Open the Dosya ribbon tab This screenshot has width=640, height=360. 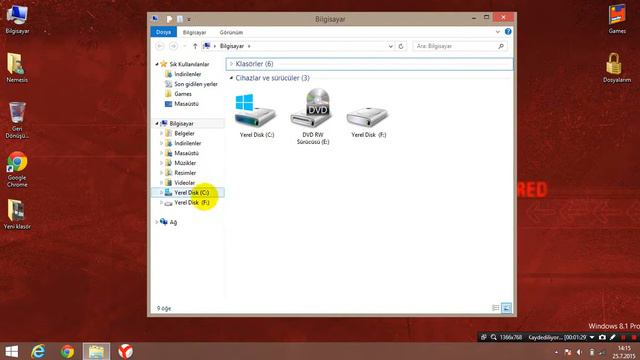tap(163, 32)
